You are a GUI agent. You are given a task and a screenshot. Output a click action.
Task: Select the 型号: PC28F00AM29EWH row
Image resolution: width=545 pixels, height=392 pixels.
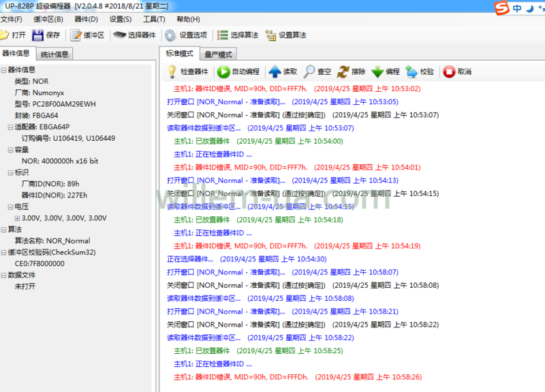pos(55,104)
